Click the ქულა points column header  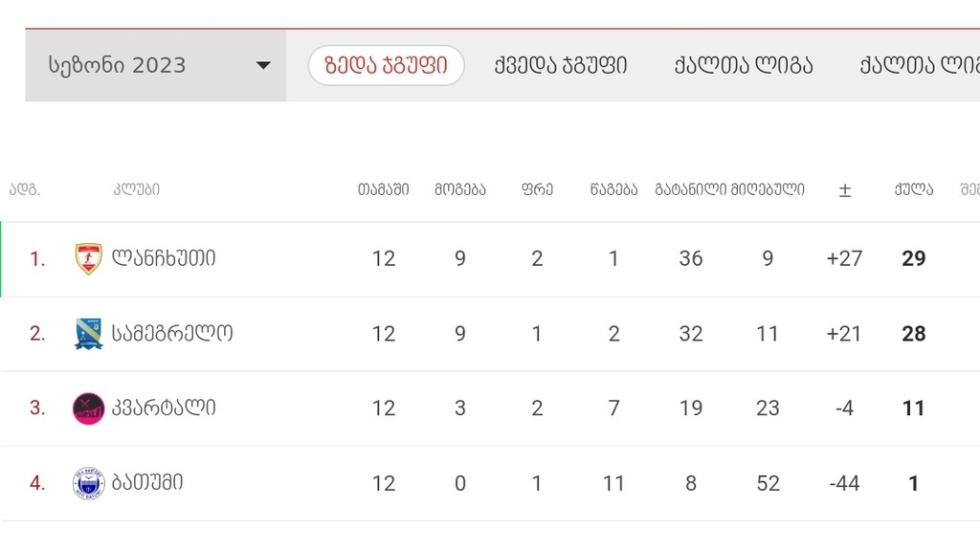[913, 189]
